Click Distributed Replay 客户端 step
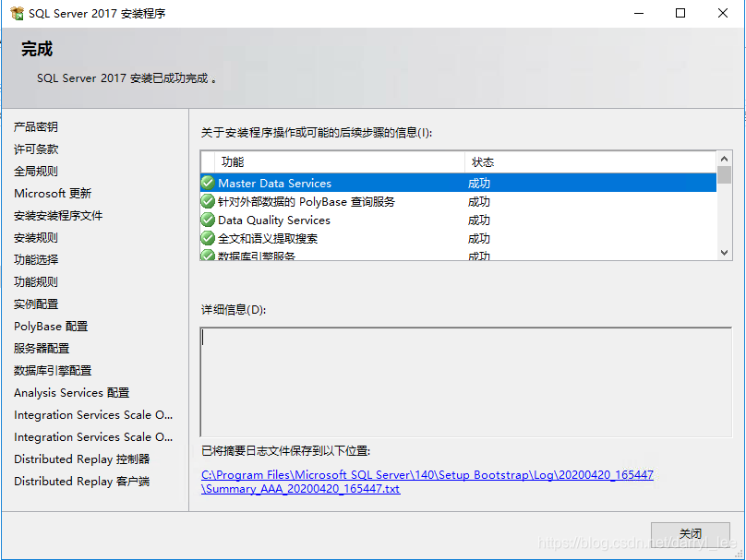The width and height of the screenshot is (746, 560). (82, 482)
